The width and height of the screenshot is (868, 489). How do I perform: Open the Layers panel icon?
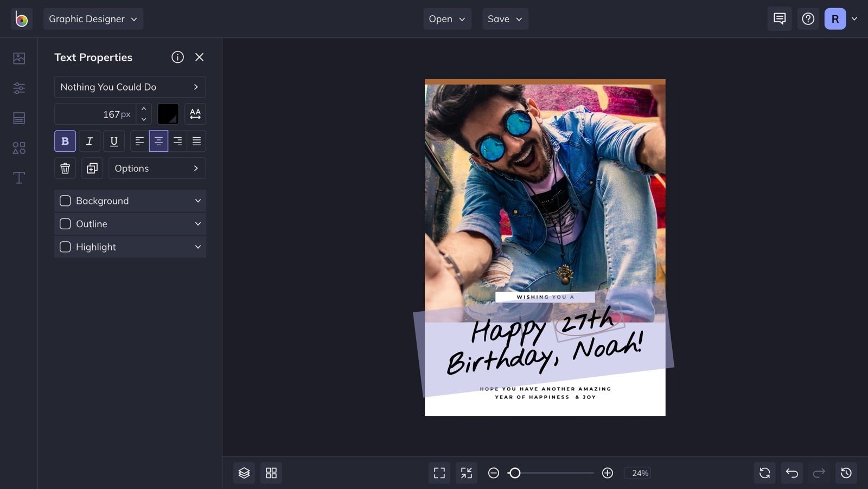pyautogui.click(x=244, y=473)
